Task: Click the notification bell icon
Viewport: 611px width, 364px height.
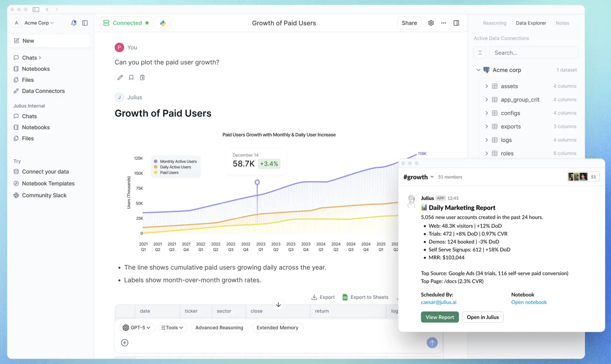Action: 73,23
